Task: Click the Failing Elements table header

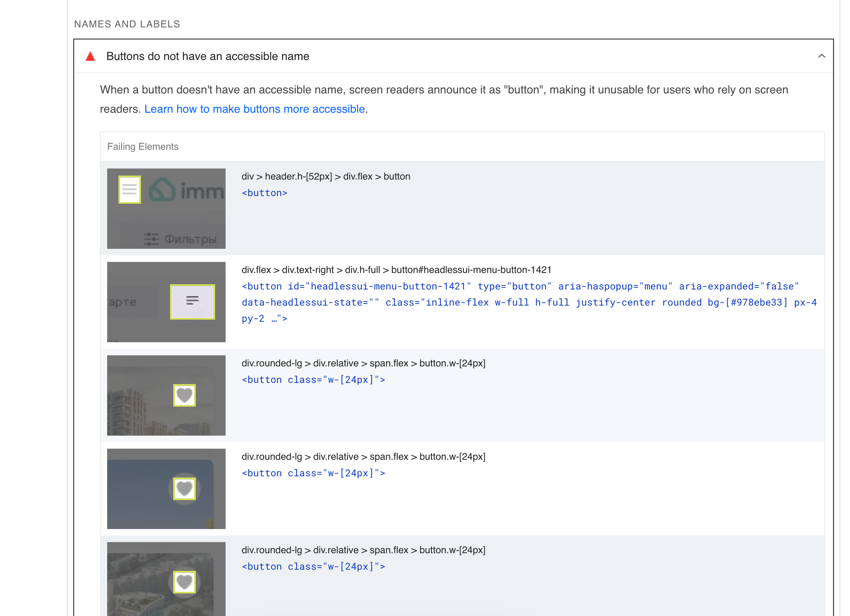Action: 143,147
